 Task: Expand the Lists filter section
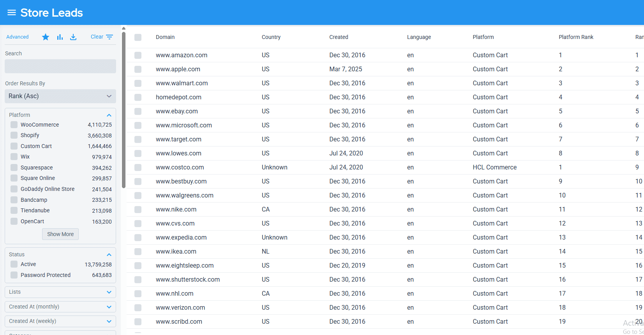click(x=60, y=292)
